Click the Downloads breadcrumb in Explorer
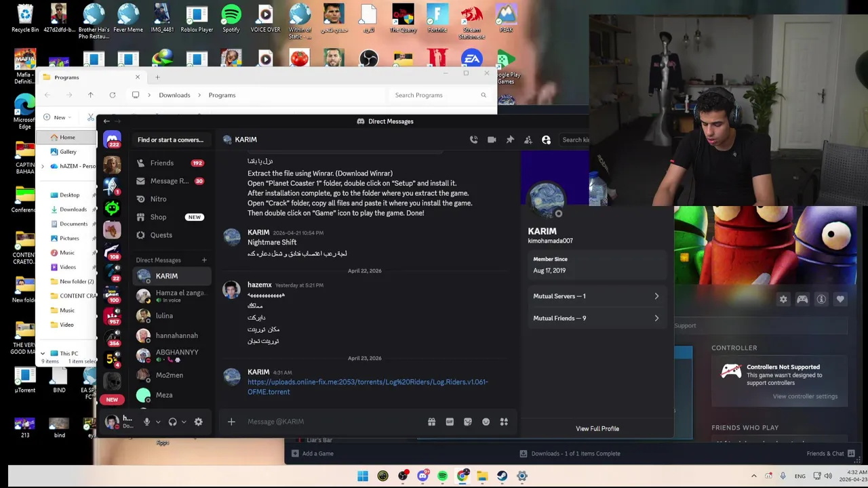 (174, 95)
